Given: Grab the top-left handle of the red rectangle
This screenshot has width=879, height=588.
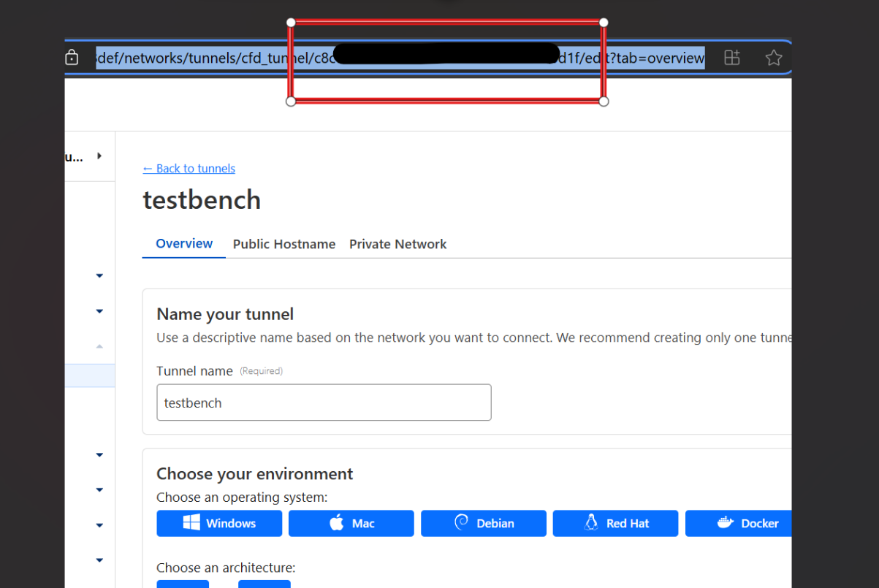Looking at the screenshot, I should pos(291,23).
